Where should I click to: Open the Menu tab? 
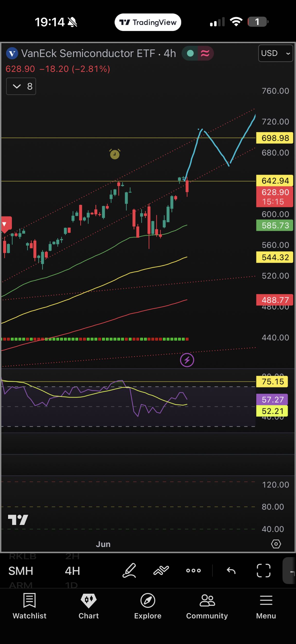266,606
